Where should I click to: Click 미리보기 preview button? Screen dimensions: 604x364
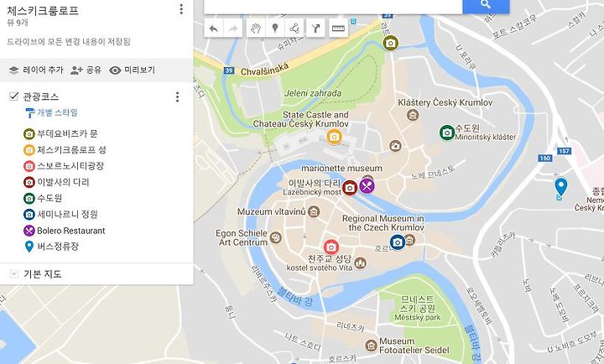133,70
